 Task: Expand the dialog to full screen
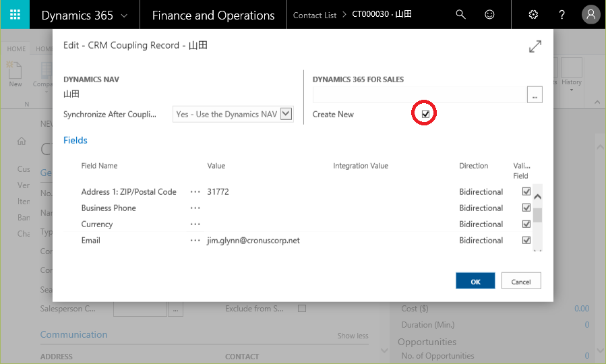[535, 47]
